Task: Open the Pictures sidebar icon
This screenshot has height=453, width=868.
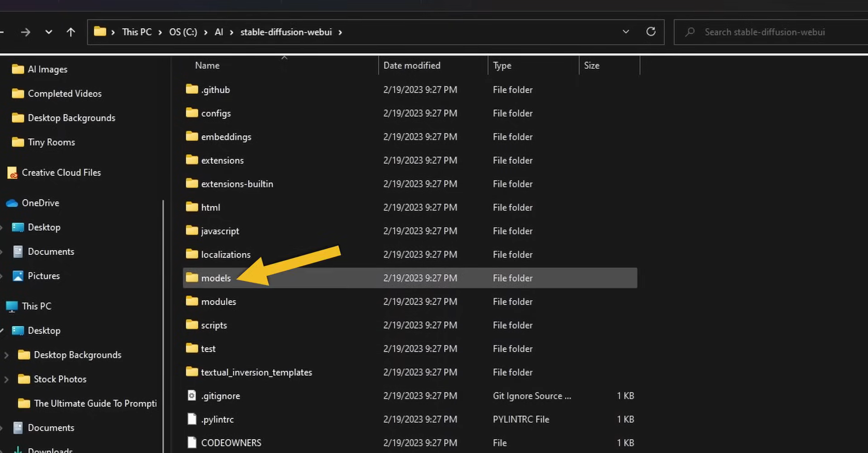Action: pyautogui.click(x=17, y=275)
